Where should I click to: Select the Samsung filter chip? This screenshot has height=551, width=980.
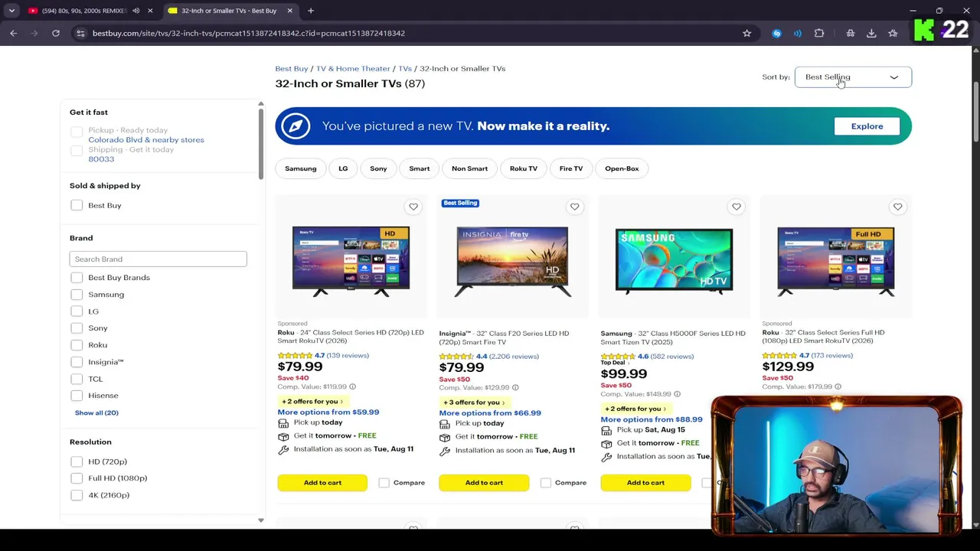pyautogui.click(x=301, y=168)
